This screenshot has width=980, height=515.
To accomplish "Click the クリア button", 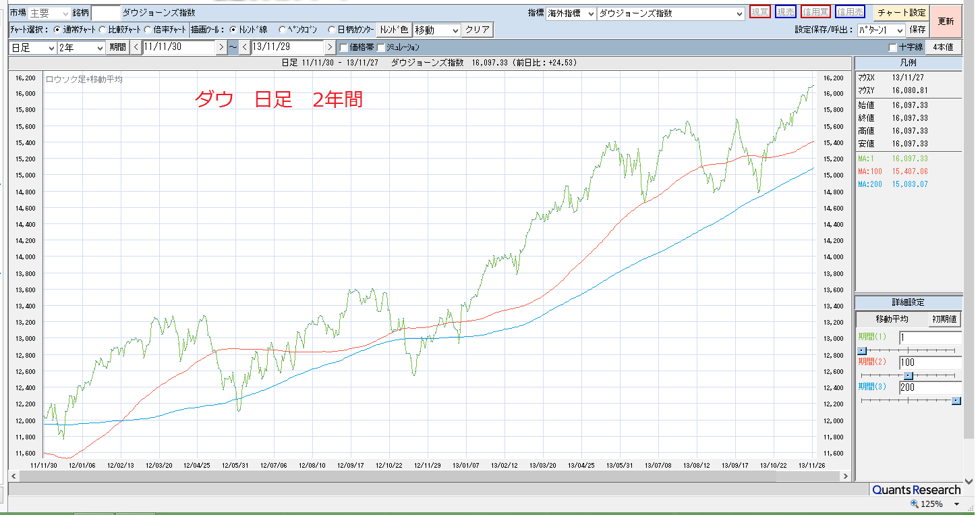I will pos(478,30).
